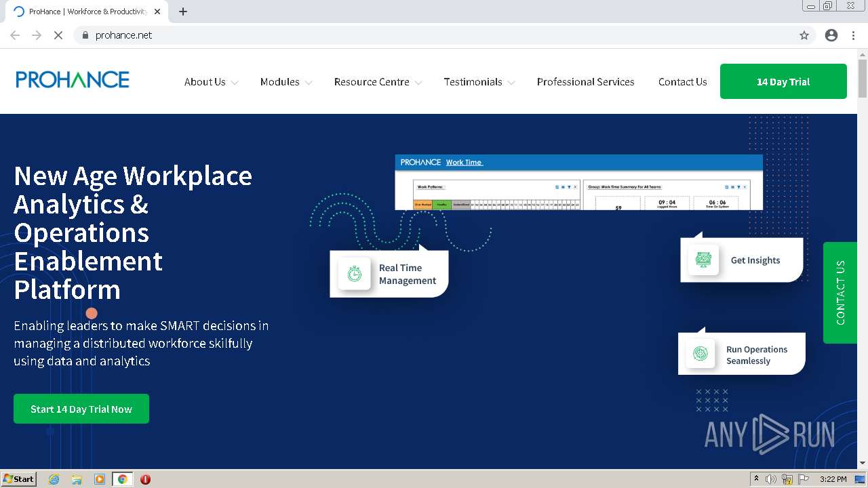
Task: Click the Run Operations Seamlessly gear icon
Action: (701, 354)
